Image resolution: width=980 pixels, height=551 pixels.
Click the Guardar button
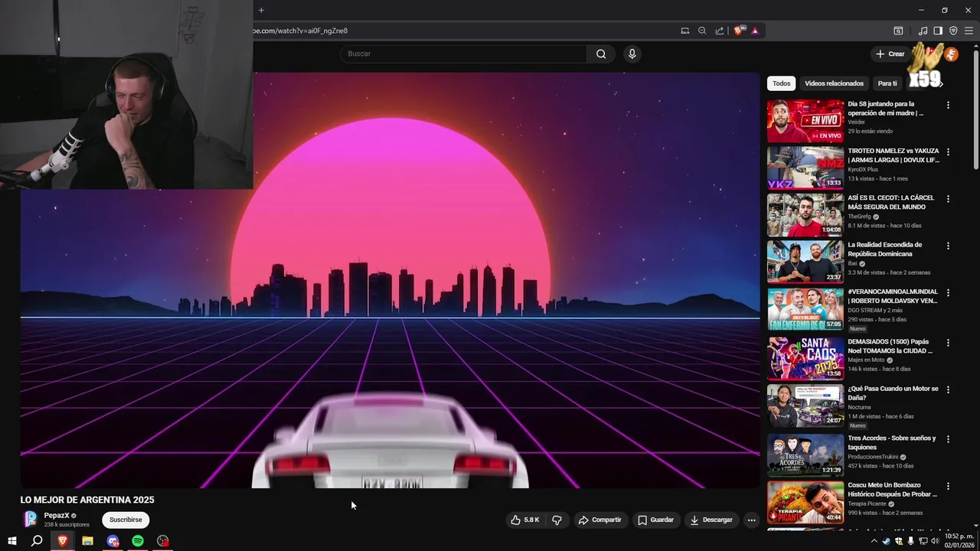[x=656, y=520]
